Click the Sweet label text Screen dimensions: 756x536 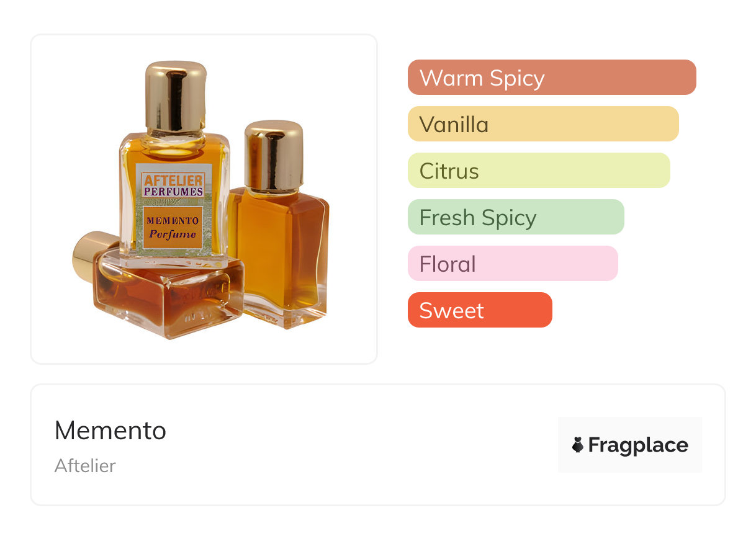(451, 311)
